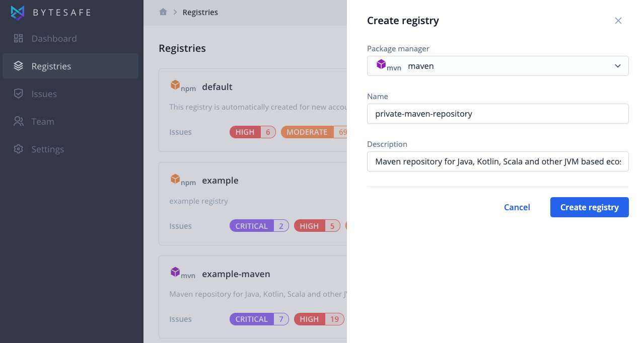
Task: Click the home icon in breadcrumb
Action: (163, 12)
